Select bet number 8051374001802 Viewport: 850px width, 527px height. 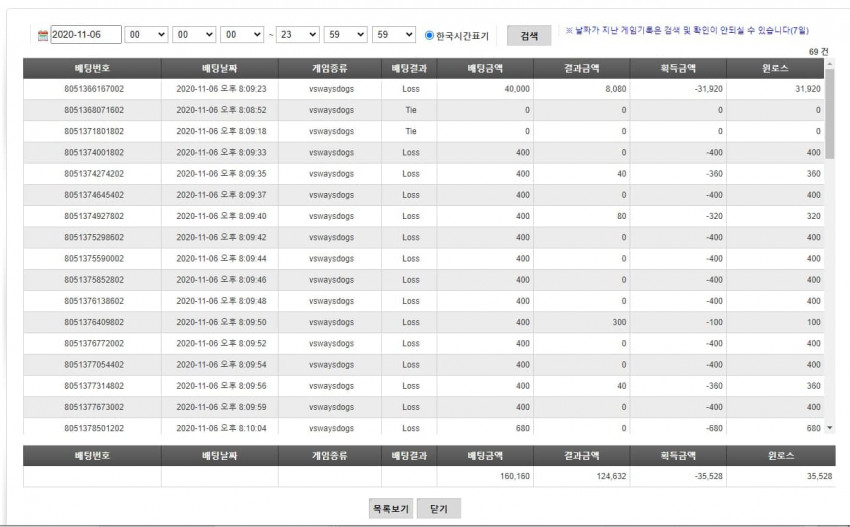click(94, 152)
